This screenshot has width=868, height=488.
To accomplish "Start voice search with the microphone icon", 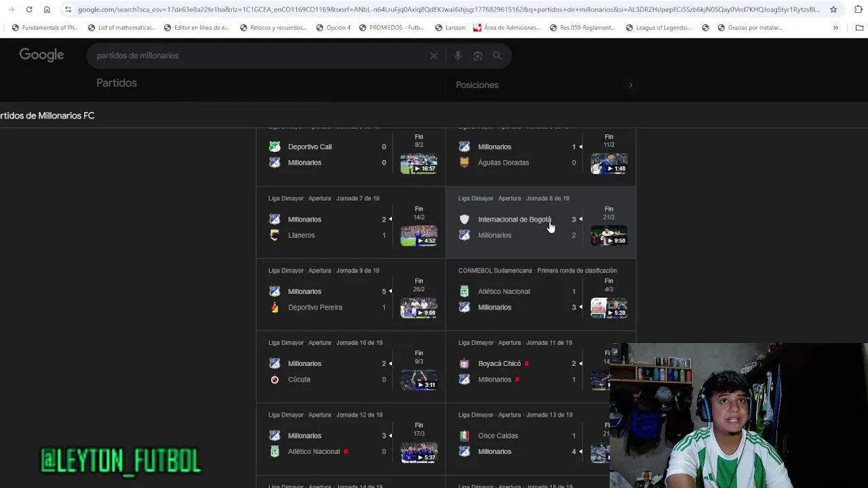I will (x=458, y=56).
